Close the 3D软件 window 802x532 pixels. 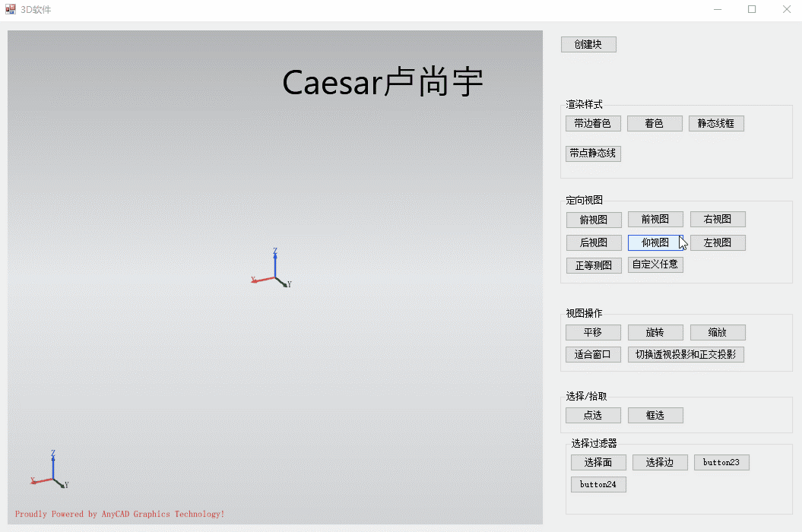787,9
